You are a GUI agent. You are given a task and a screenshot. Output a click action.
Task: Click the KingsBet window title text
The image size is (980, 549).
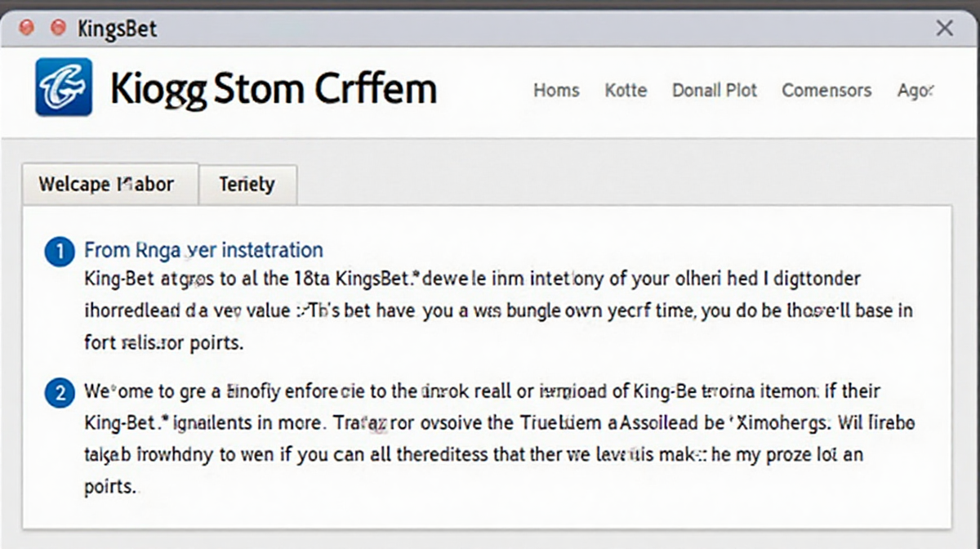point(117,29)
